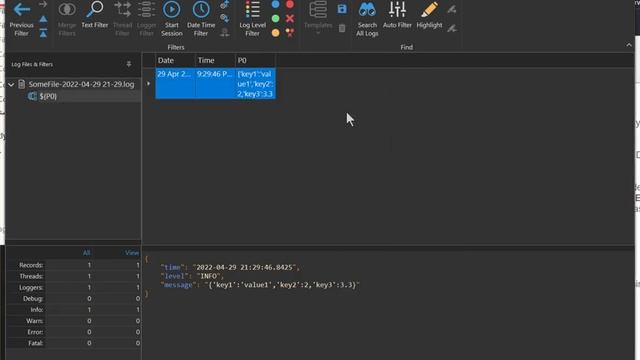Select the '29 Apr 2...' date cell
The image size is (640, 360).
[x=175, y=84]
